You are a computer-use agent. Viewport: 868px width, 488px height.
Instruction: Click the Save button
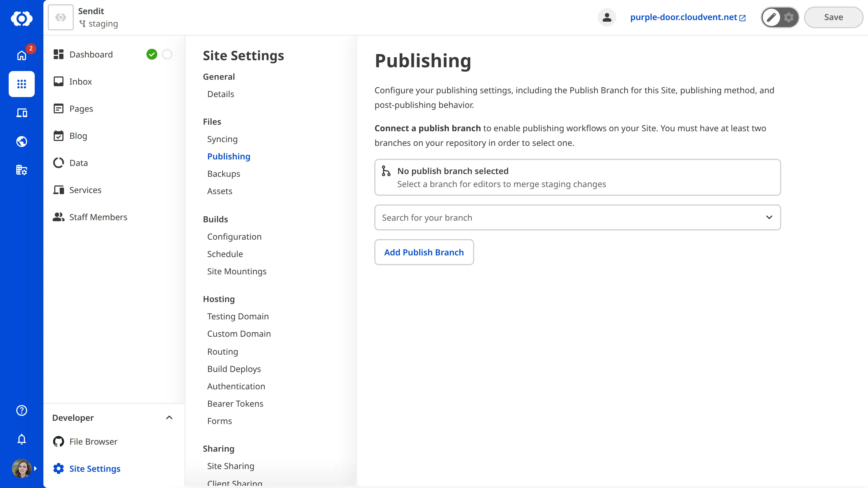(833, 17)
